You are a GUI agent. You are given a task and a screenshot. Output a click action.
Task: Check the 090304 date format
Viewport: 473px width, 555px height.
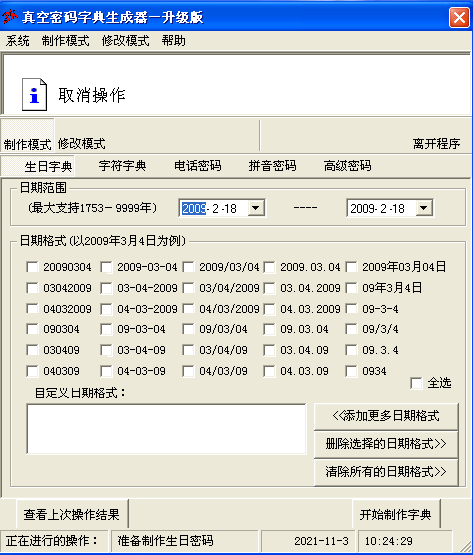(32, 329)
